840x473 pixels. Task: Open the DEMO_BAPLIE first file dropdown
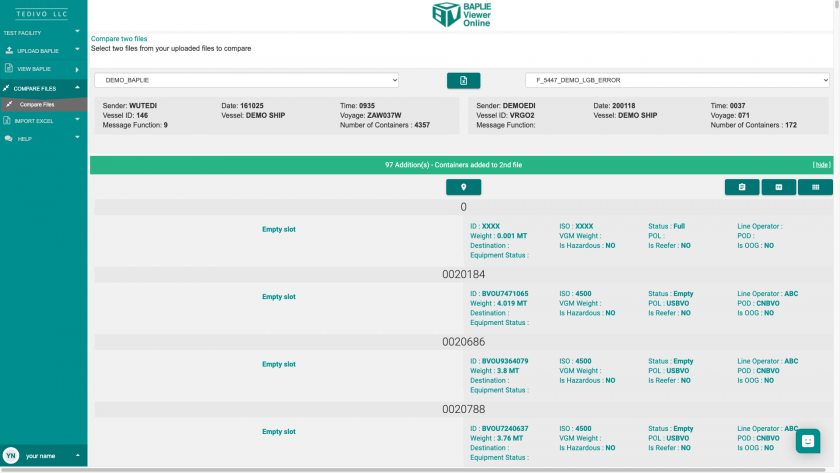coord(246,80)
